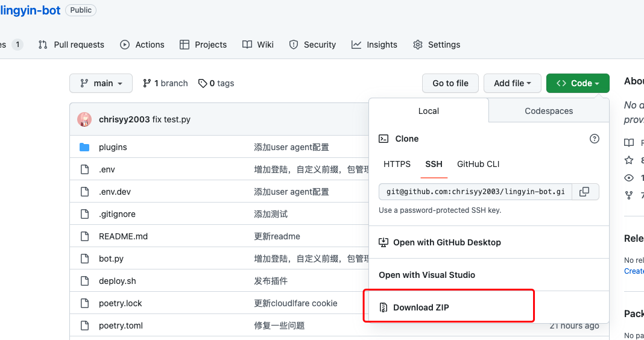Open the poetry.toml file
This screenshot has height=340, width=644.
pyautogui.click(x=121, y=326)
